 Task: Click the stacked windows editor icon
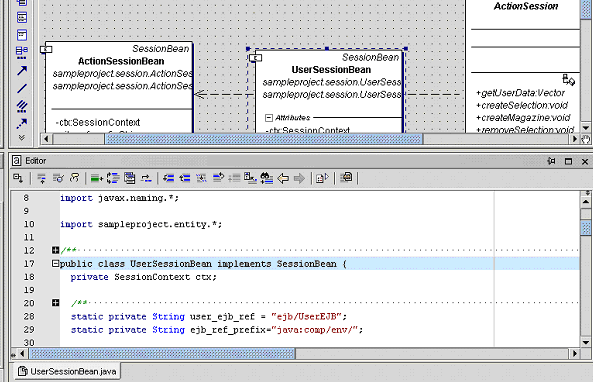coord(129,178)
